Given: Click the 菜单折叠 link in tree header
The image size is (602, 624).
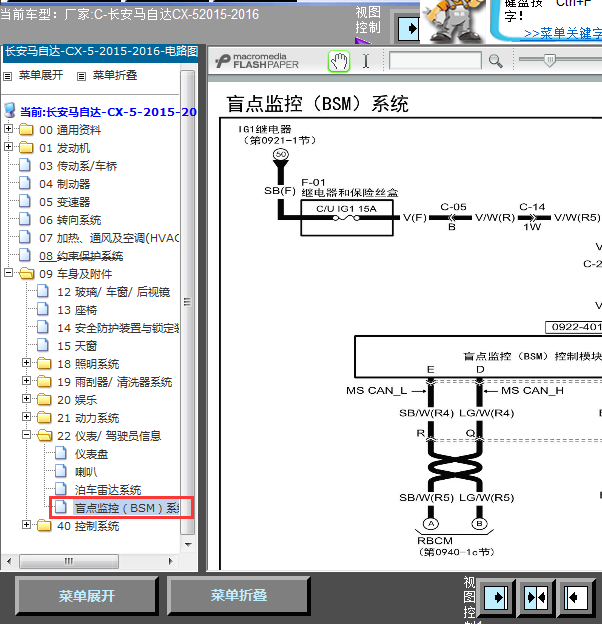Looking at the screenshot, I should point(115,75).
